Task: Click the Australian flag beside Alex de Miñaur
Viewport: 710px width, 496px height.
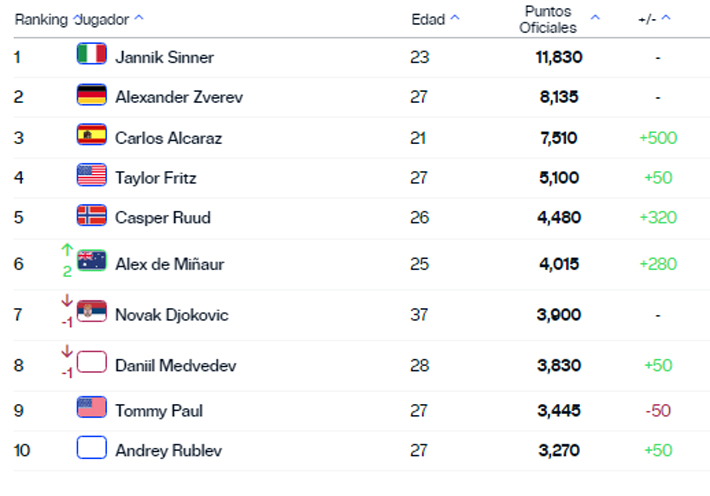Action: pos(91,262)
